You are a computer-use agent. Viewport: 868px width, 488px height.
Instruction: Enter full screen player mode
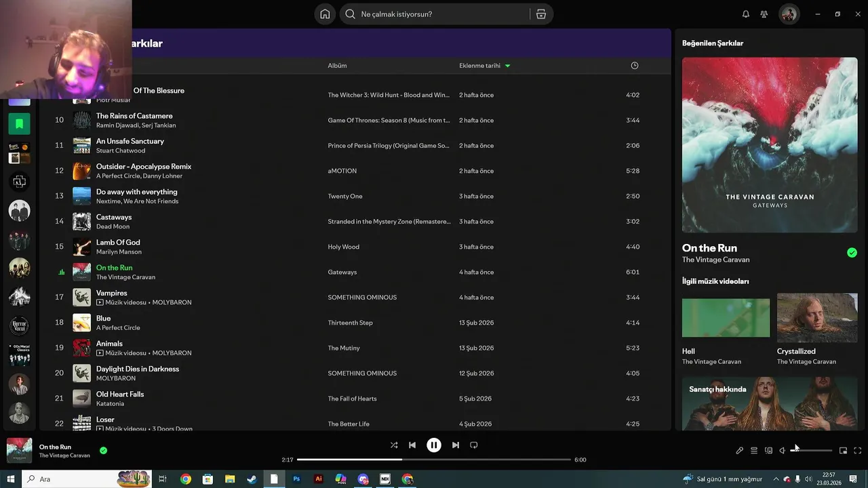click(x=858, y=451)
